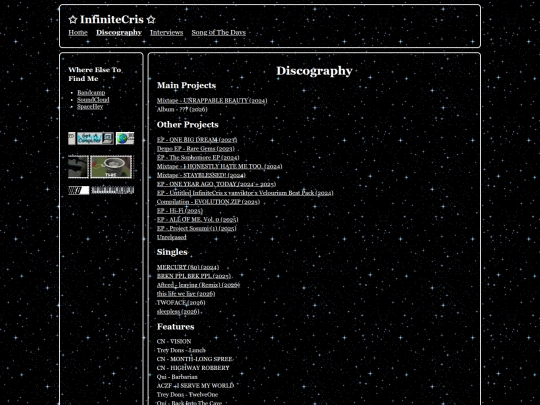Open the Velourium Beat Pack EP link
540x405 pixels.
245,193
